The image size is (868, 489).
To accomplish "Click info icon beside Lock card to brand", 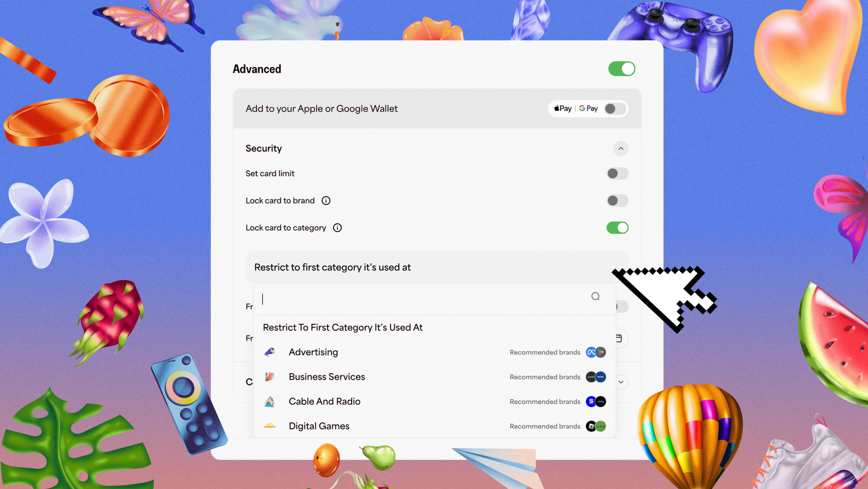I will pos(326,201).
